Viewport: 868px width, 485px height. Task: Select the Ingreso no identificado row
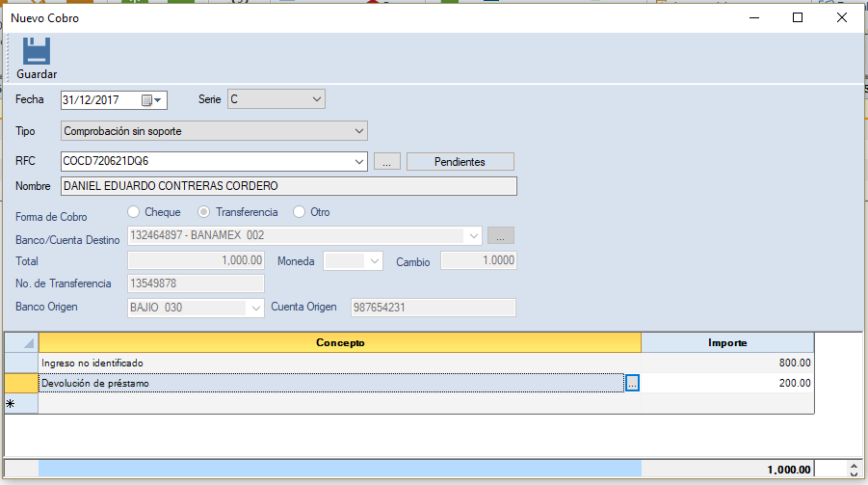(x=328, y=363)
